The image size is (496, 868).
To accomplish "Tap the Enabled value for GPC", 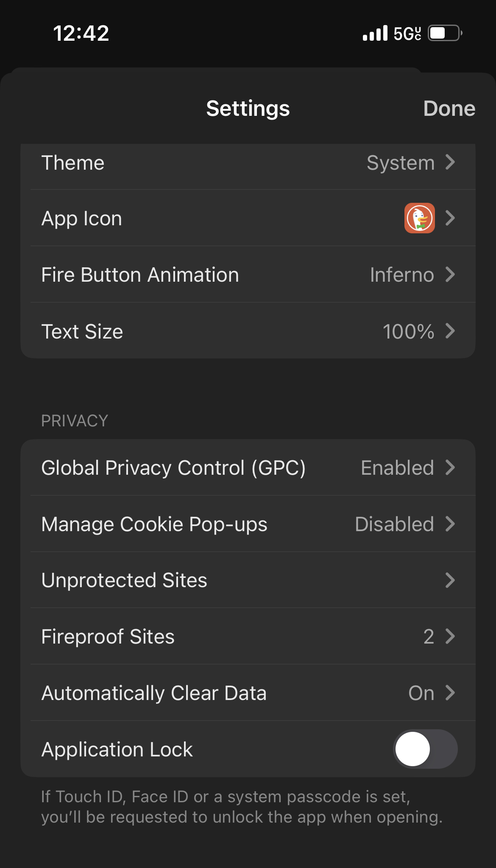I will pyautogui.click(x=397, y=468).
